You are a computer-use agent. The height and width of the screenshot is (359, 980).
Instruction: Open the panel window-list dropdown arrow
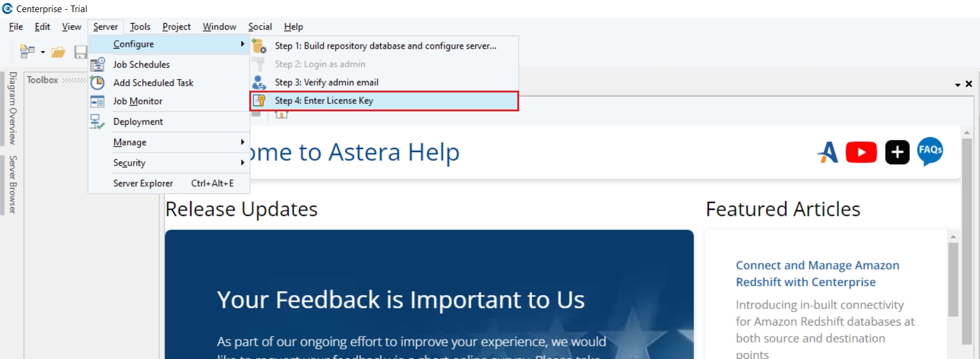958,85
